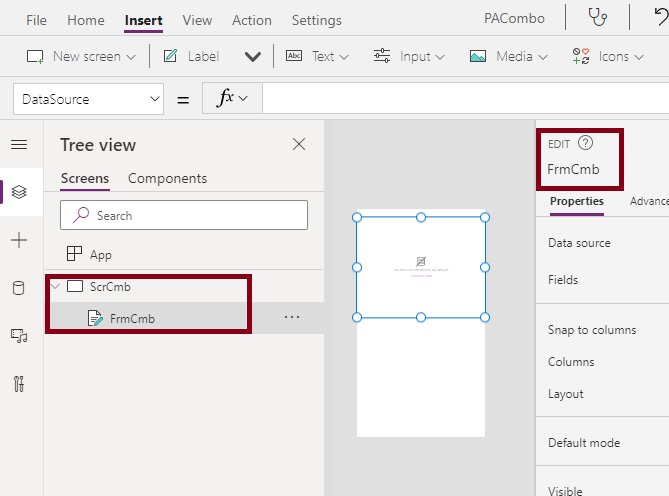This screenshot has width=669, height=496.
Task: Switch to the Components tab
Action: pyautogui.click(x=167, y=178)
